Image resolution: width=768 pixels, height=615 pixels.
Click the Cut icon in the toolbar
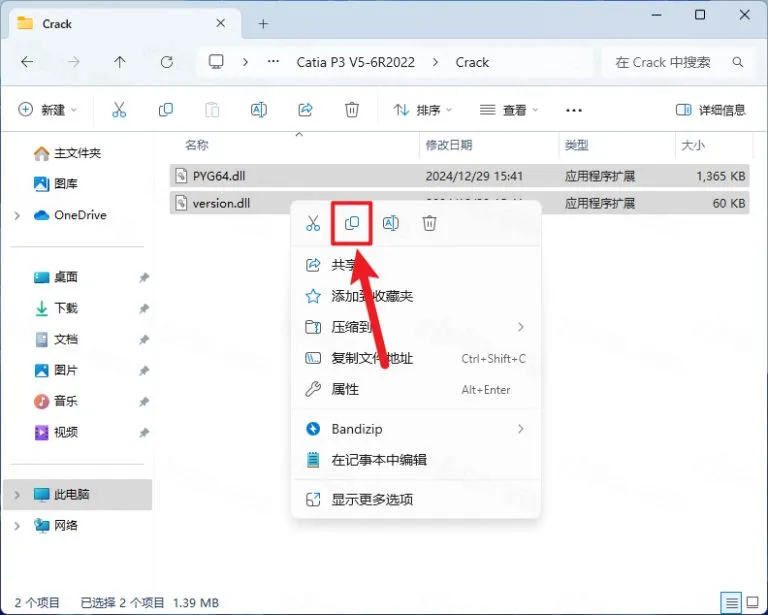click(119, 110)
